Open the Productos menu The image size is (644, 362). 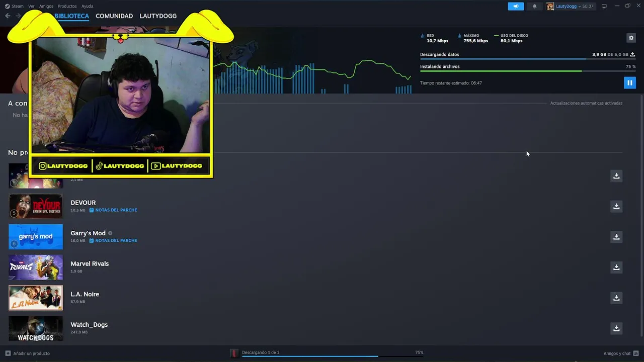(x=67, y=6)
